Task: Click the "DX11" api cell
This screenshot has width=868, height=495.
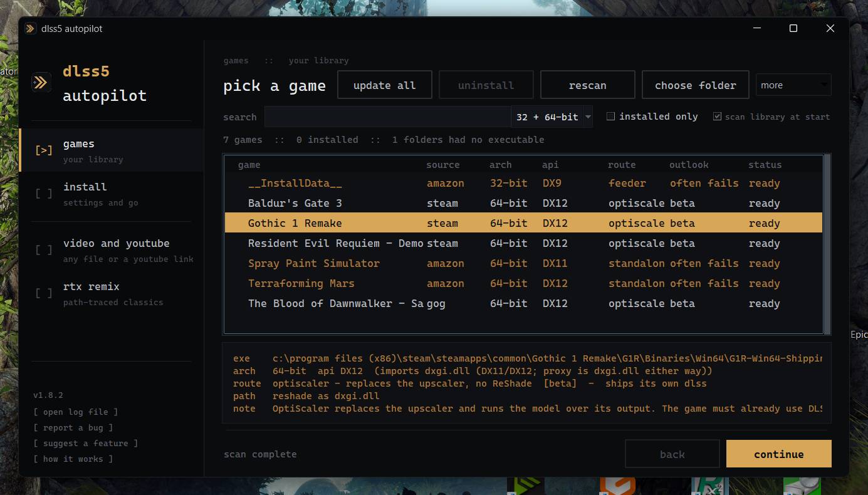Action: pyautogui.click(x=555, y=263)
